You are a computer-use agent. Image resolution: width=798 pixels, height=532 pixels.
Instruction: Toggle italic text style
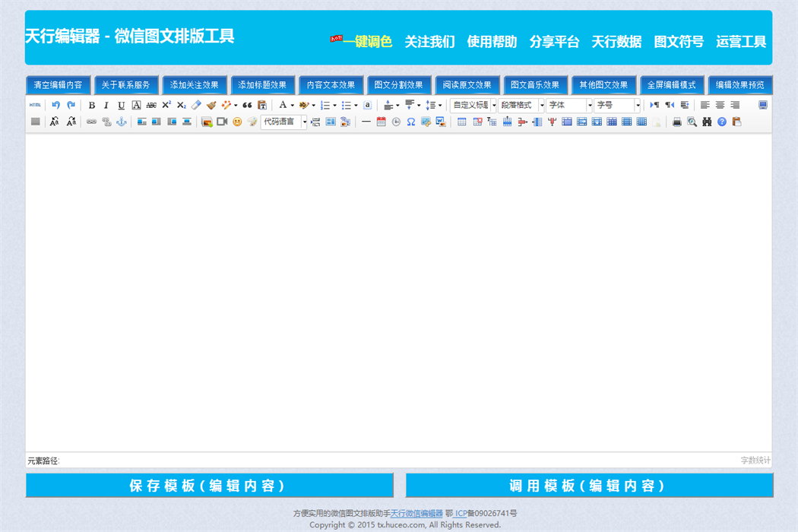pos(106,106)
